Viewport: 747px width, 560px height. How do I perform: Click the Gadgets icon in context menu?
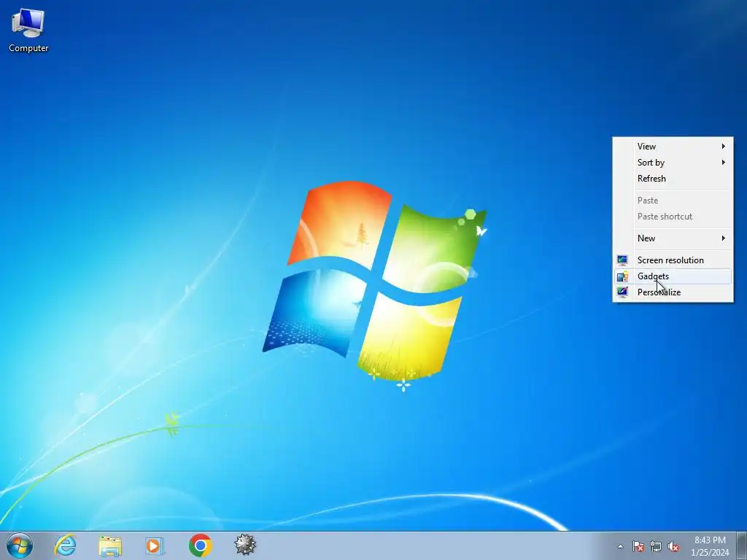coord(622,276)
